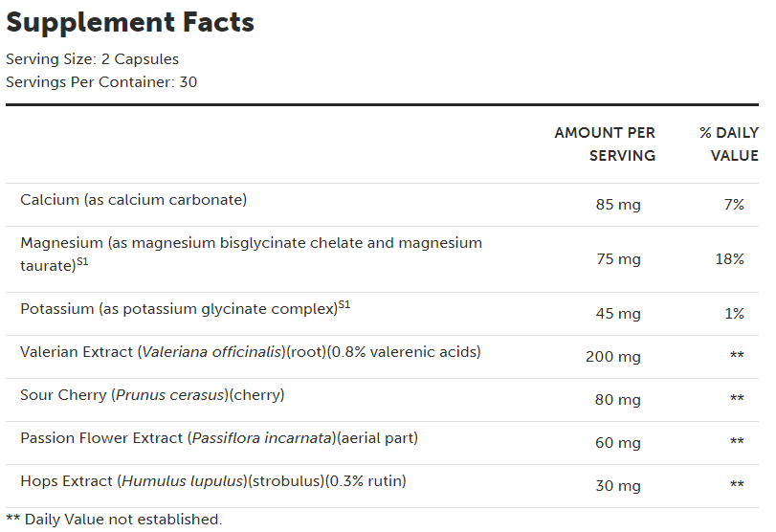Select the Calcium ingredient row label
Screen dimensions: 776x532
click(134, 200)
